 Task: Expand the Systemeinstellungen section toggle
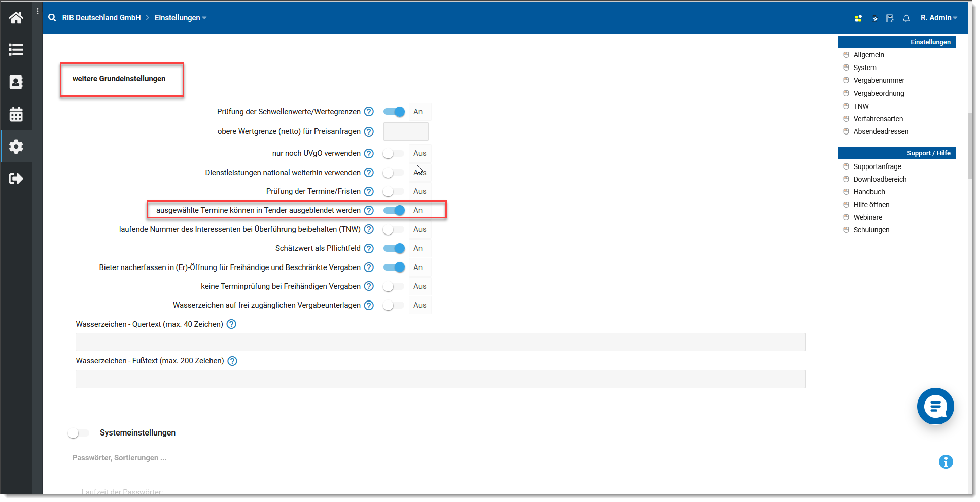pos(79,433)
